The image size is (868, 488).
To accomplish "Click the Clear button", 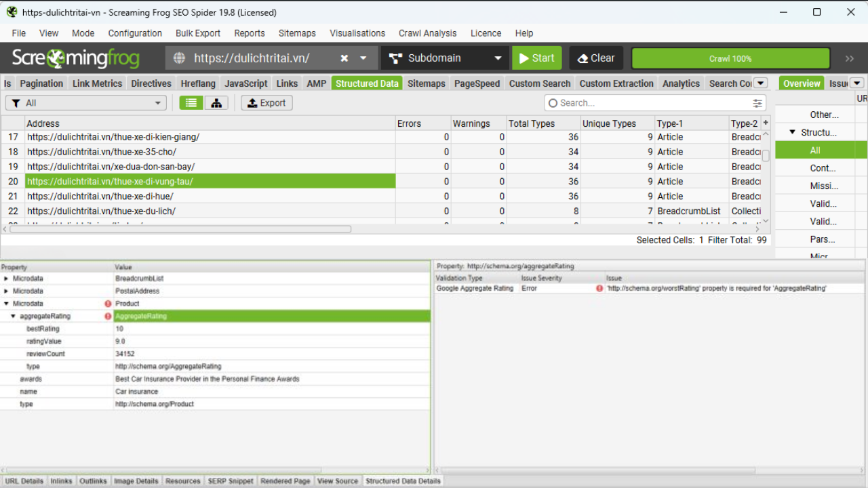I will coord(595,58).
